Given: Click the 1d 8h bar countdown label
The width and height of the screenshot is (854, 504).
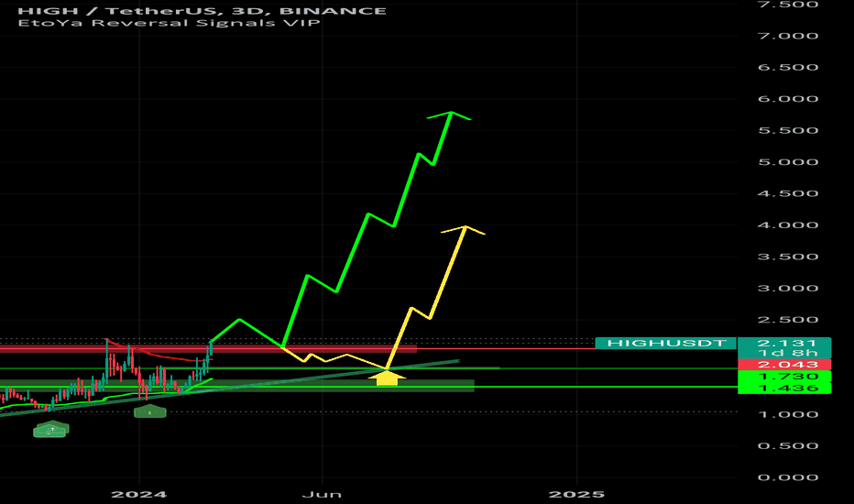Looking at the screenshot, I should [787, 353].
